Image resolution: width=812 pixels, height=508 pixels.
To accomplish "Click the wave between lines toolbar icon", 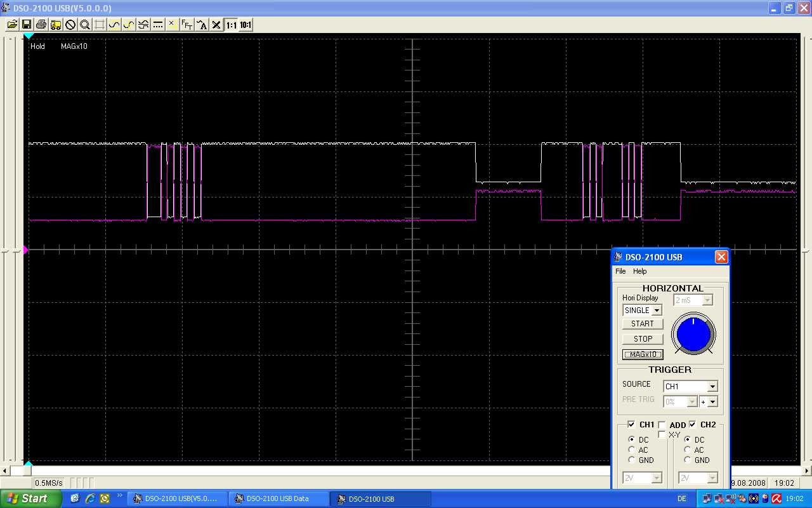I will click(143, 25).
